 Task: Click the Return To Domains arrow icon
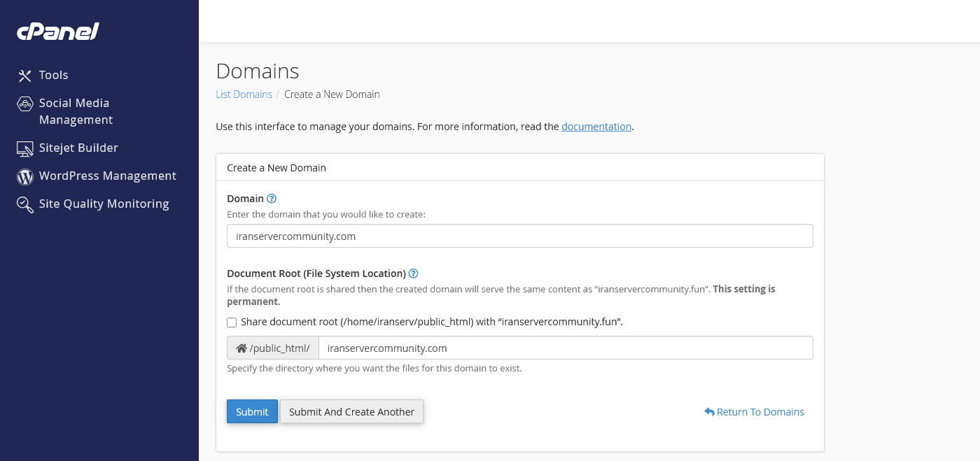[x=709, y=412]
